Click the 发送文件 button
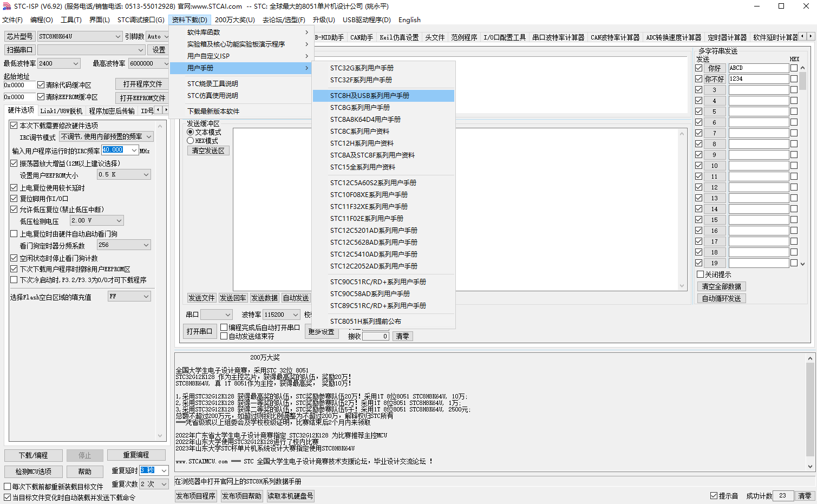Screen dimensions: 817x504 point(201,298)
